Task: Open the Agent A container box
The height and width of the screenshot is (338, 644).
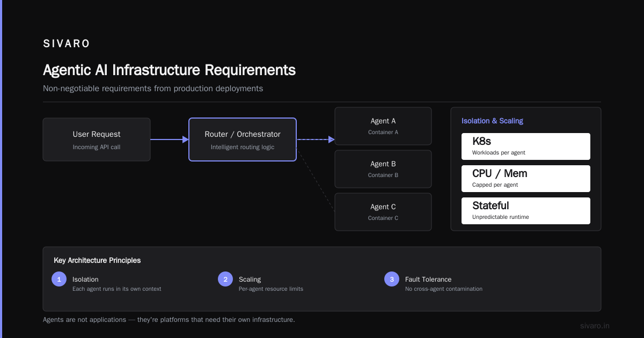Action: pyautogui.click(x=383, y=126)
